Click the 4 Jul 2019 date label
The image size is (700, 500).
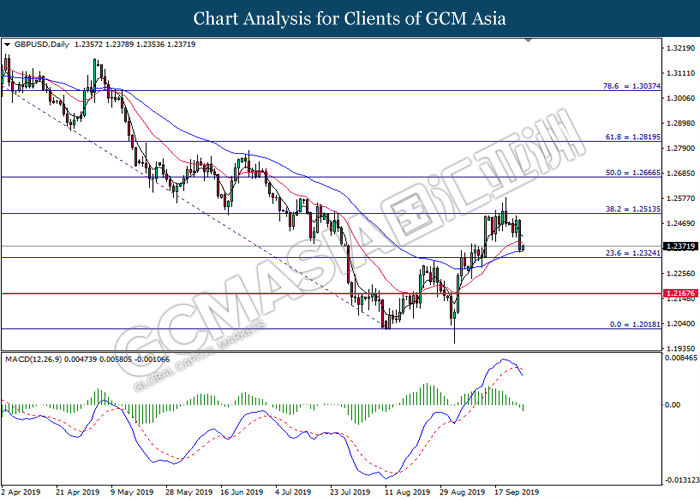293,492
